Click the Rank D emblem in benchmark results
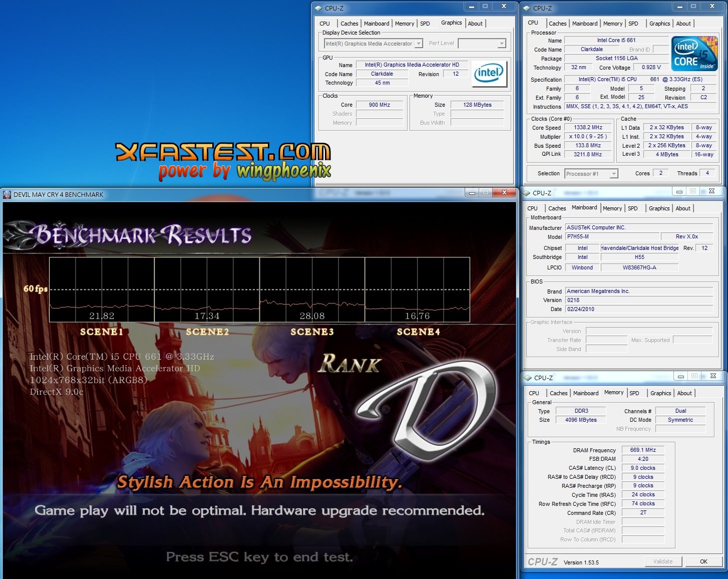The height and width of the screenshot is (579, 728). (427, 410)
